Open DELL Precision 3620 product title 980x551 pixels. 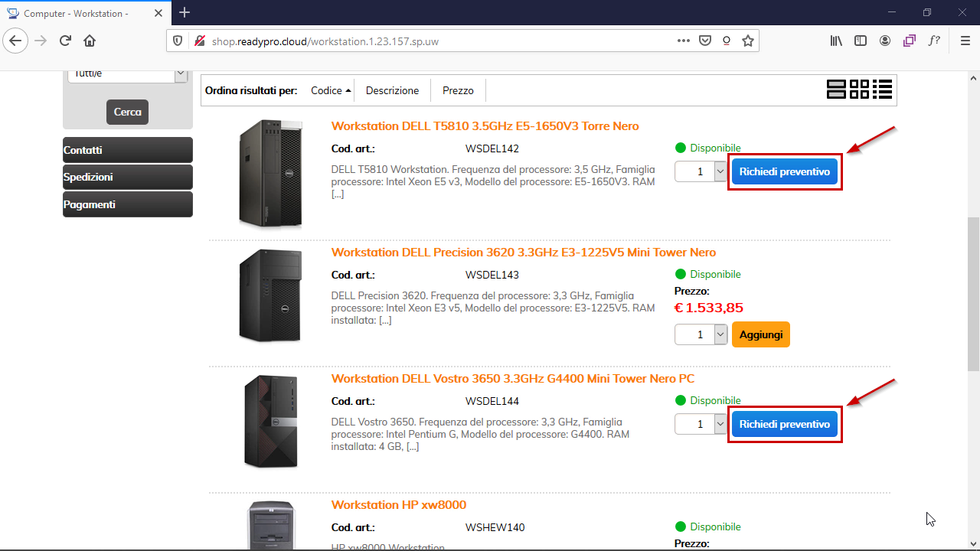[x=524, y=253]
